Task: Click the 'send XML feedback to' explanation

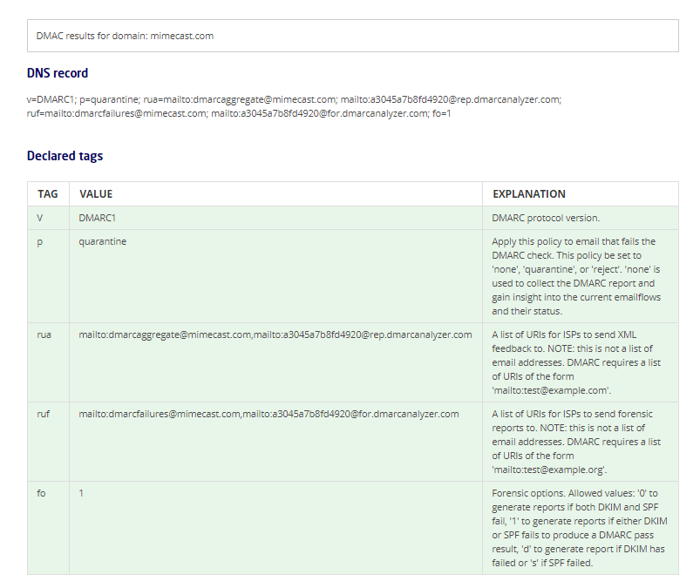Action: (581, 362)
